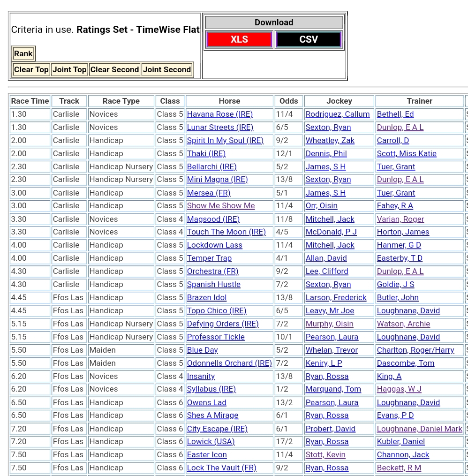Filter by Joint Second rated
The height and width of the screenshot is (476, 468).
(x=167, y=69)
